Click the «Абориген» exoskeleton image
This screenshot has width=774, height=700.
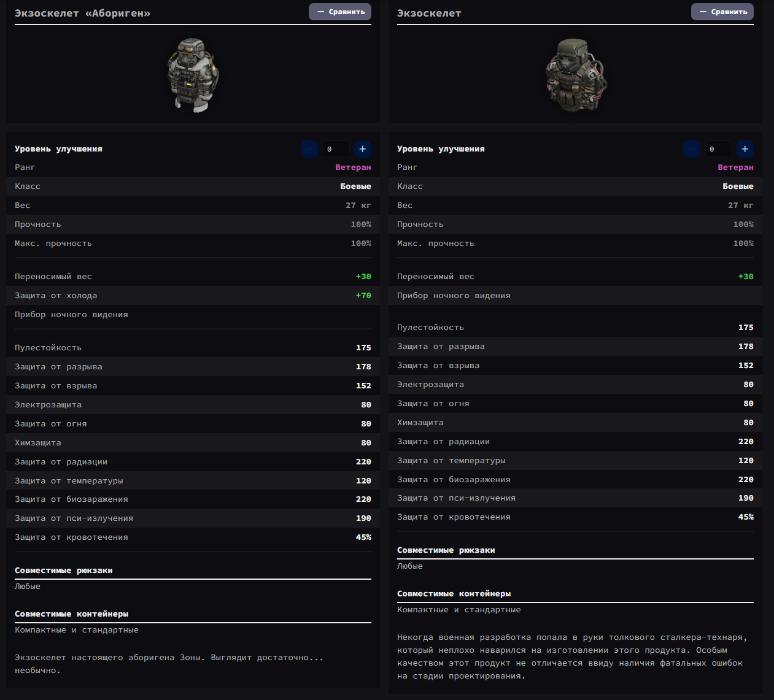pos(193,75)
